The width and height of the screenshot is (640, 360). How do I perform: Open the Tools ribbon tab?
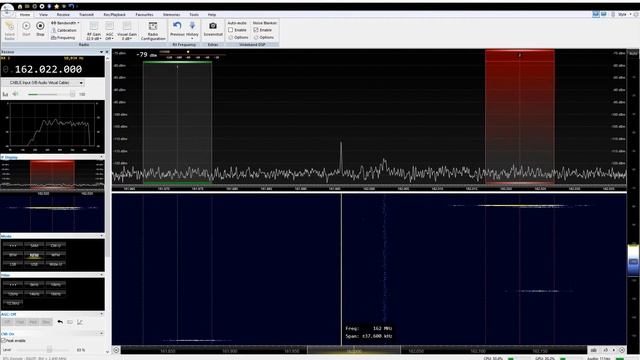194,14
